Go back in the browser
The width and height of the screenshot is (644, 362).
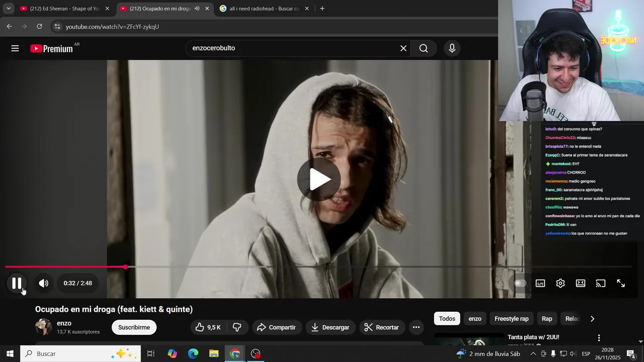pos(9,27)
